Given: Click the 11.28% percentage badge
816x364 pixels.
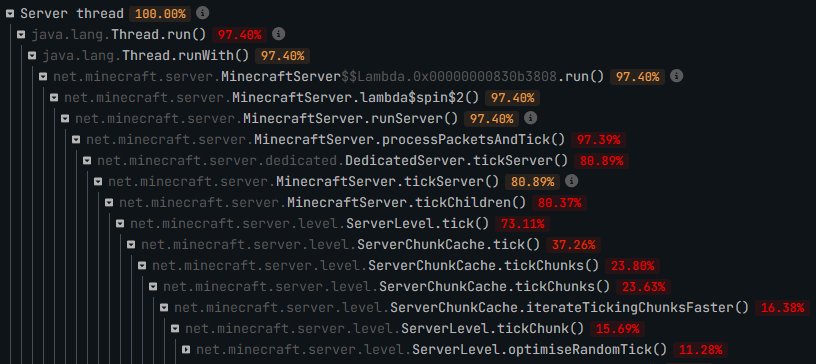Looking at the screenshot, I should pyautogui.click(x=700, y=350).
